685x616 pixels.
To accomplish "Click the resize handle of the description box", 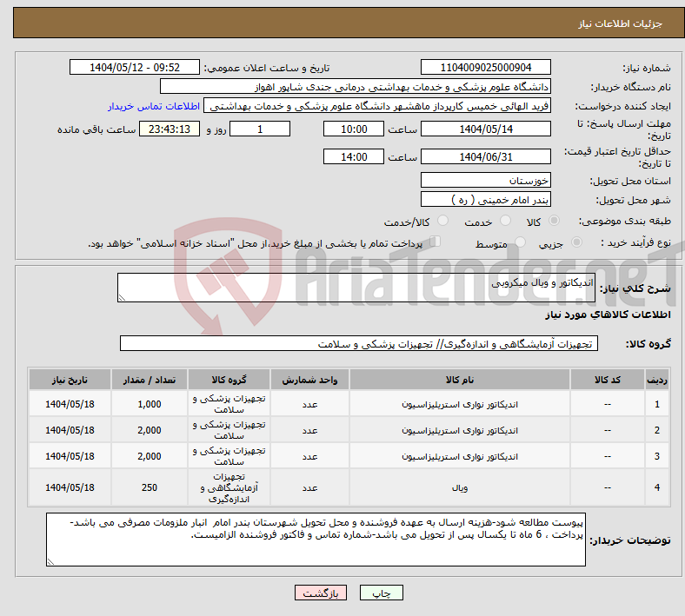I will pyautogui.click(x=122, y=298).
